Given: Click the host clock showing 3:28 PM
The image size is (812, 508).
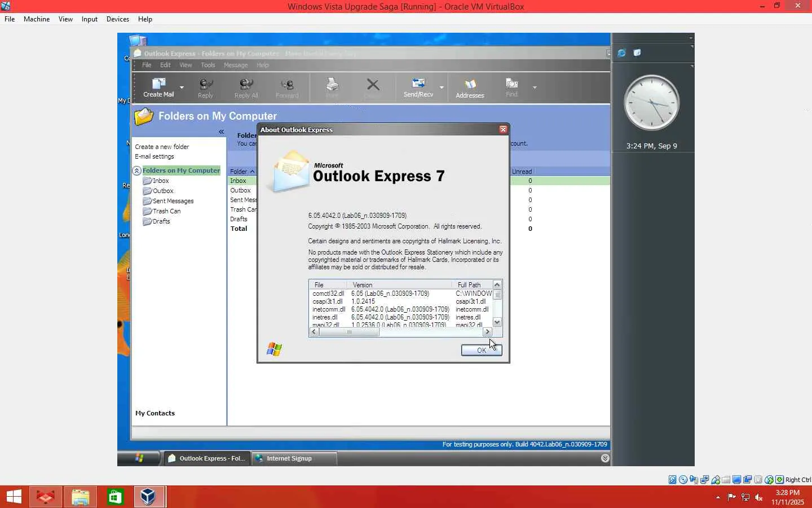Looking at the screenshot, I should (788, 497).
